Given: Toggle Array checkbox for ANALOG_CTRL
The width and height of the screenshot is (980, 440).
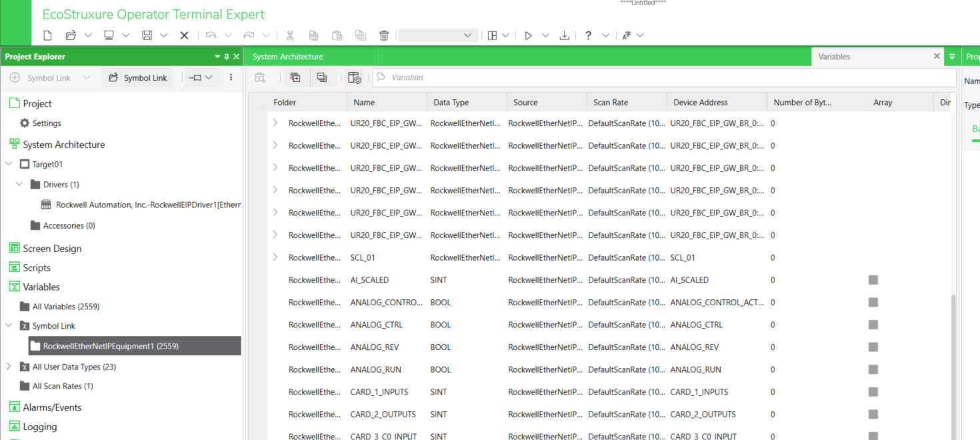Looking at the screenshot, I should (873, 325).
